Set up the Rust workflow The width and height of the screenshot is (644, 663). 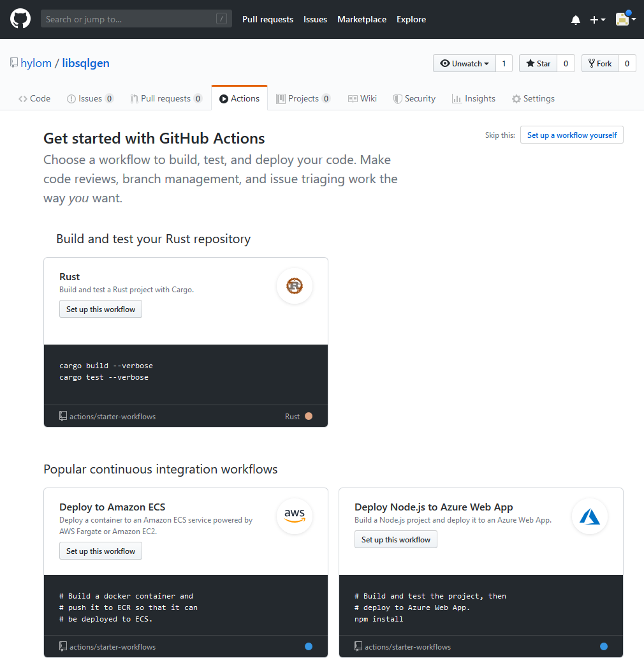[101, 309]
